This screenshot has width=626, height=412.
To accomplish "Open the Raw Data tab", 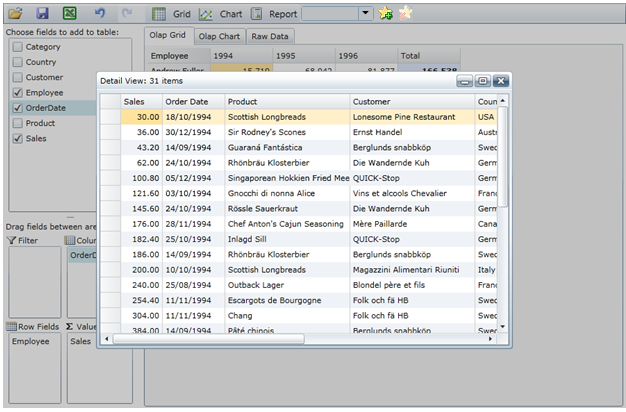I will tap(270, 36).
